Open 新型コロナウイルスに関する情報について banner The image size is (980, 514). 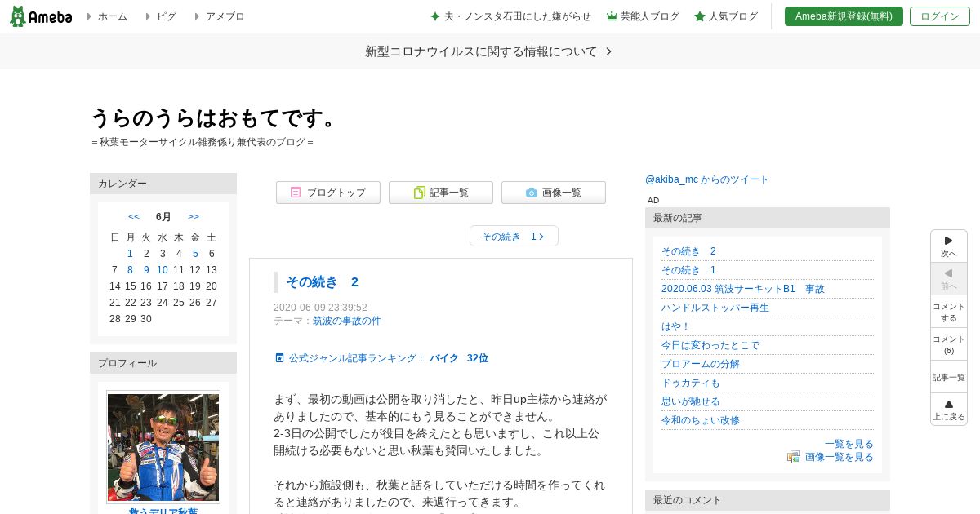click(x=489, y=51)
